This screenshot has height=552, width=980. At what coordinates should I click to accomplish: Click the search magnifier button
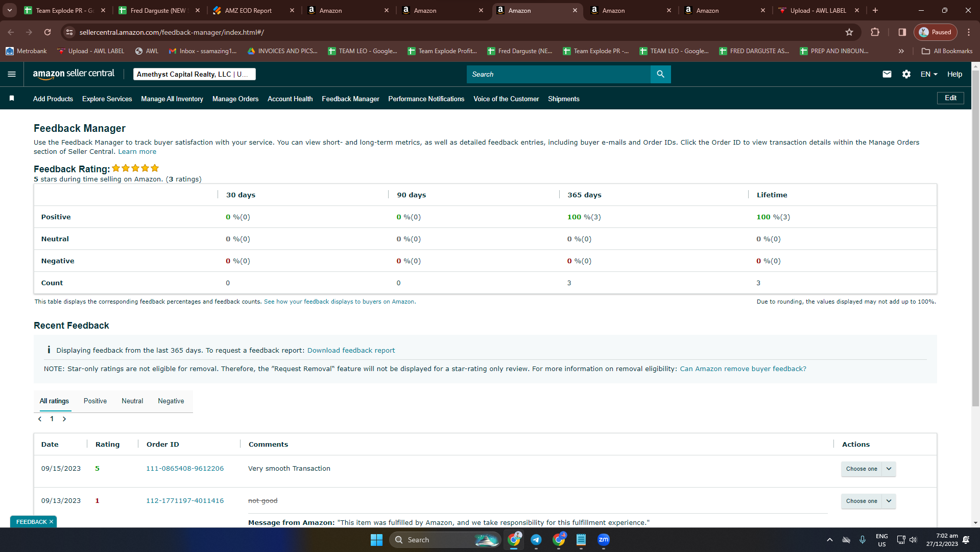(660, 74)
